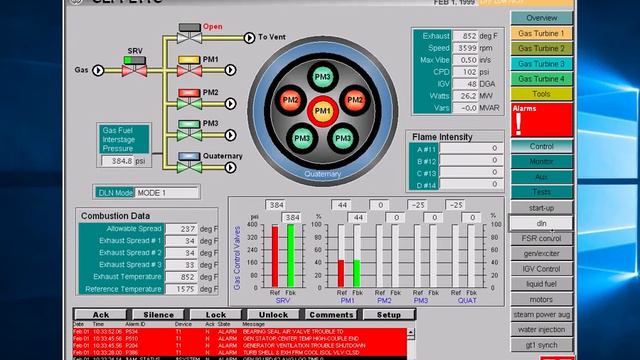Screen dimensions: 640x360
Task: Click the left PM2 burner nozzle
Action: click(290, 100)
